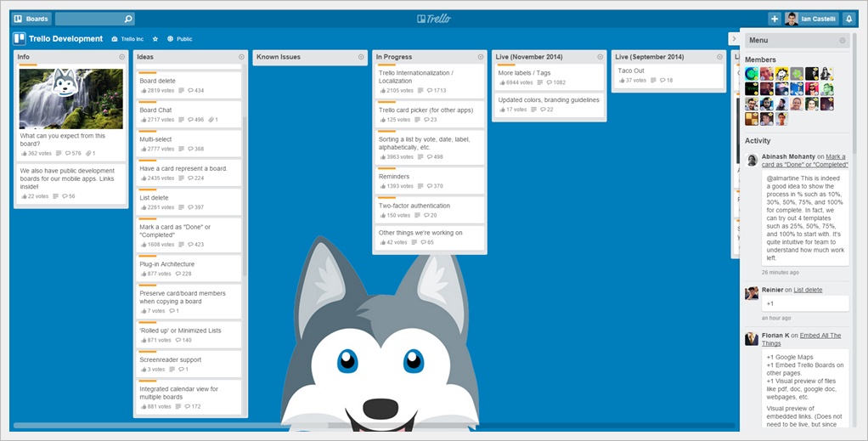Star the Trello Development board
This screenshot has height=441, width=868.
[x=155, y=39]
